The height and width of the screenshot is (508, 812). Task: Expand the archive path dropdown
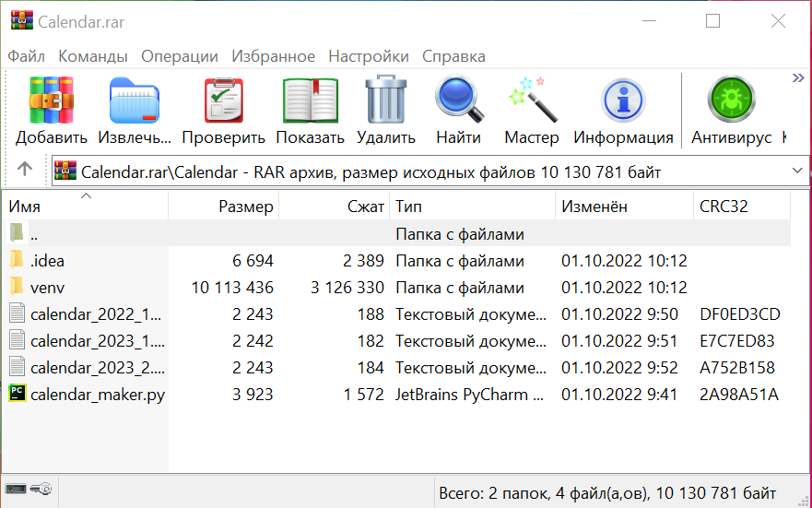796,171
